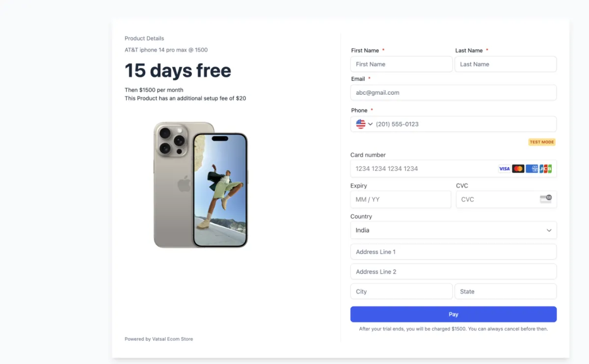
Task: Open the Country dropdown showing India
Action: [454, 230]
